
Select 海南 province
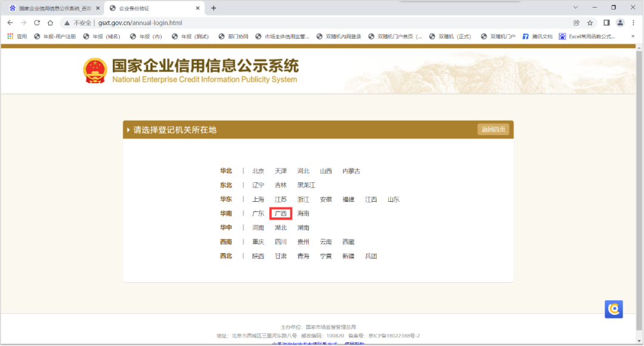(303, 214)
